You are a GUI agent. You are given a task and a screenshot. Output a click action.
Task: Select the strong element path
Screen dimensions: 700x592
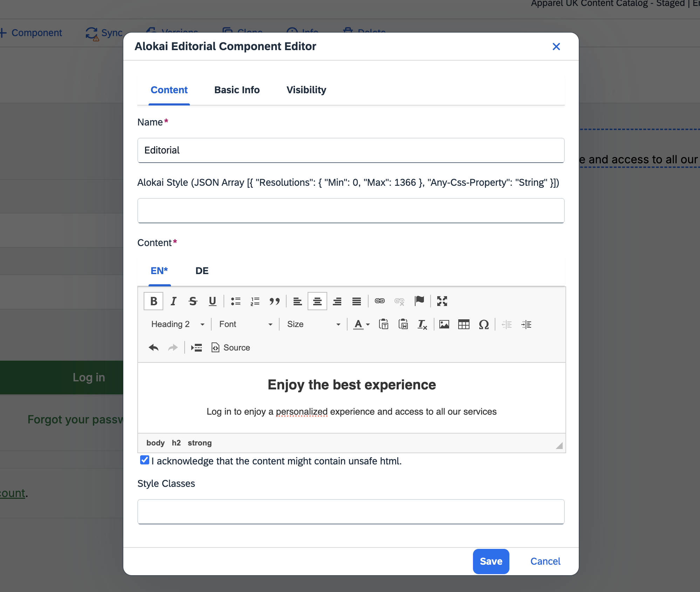[x=200, y=443]
